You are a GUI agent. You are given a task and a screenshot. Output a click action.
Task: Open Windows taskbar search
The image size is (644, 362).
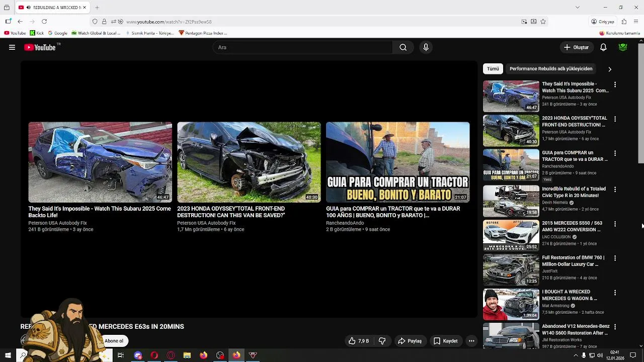tap(23, 355)
